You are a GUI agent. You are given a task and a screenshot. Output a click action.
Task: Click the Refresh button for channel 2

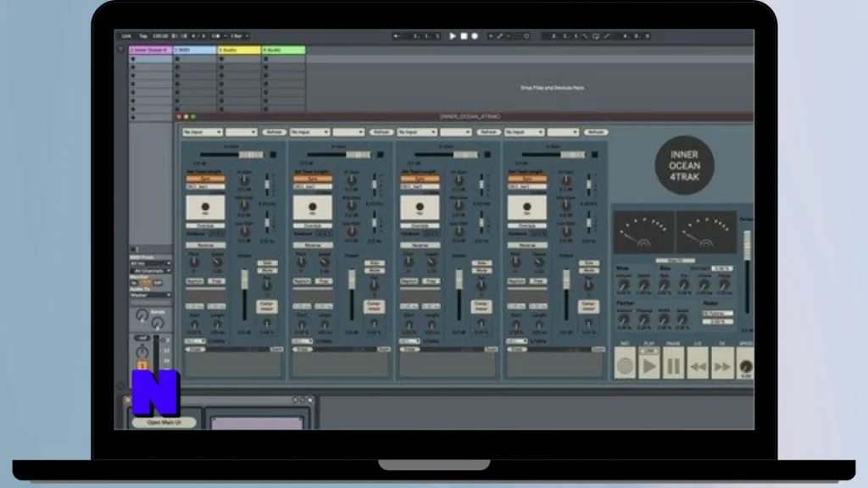click(381, 132)
